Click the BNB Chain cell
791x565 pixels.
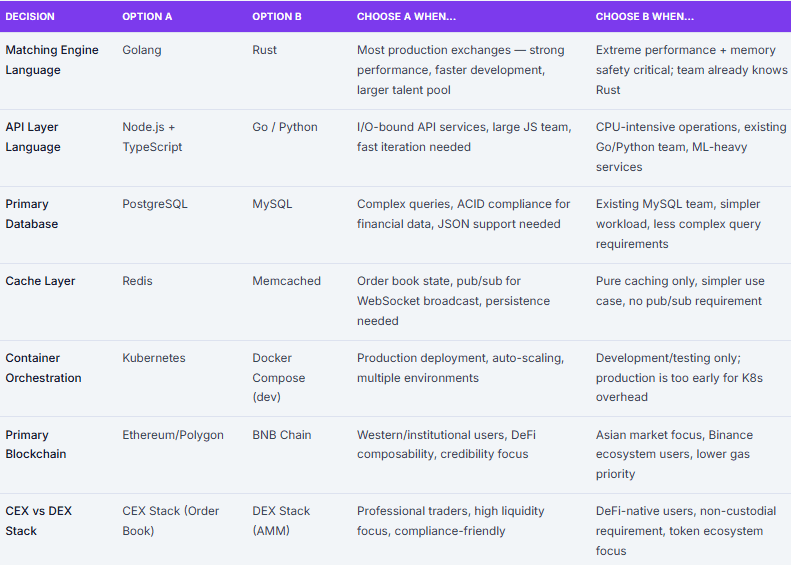[x=282, y=435]
